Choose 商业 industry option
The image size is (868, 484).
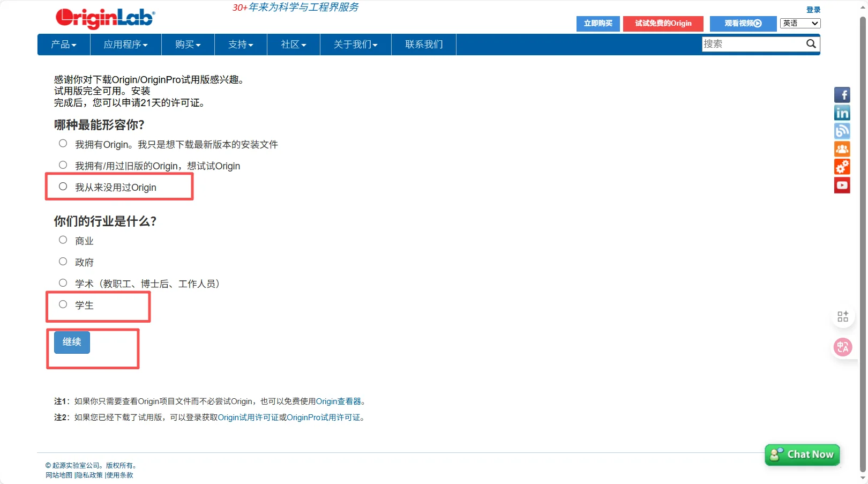(x=63, y=239)
